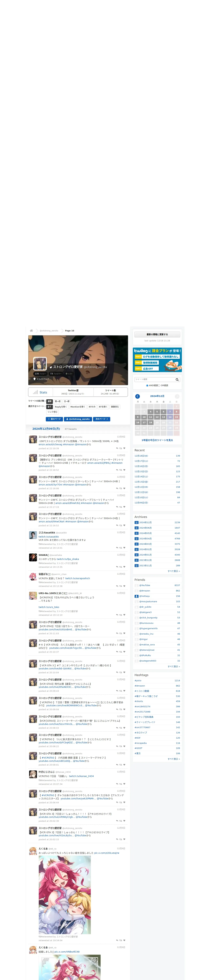Go to previous month with the calendar arrow
This screenshot has height=980, width=210.
[138, 396]
